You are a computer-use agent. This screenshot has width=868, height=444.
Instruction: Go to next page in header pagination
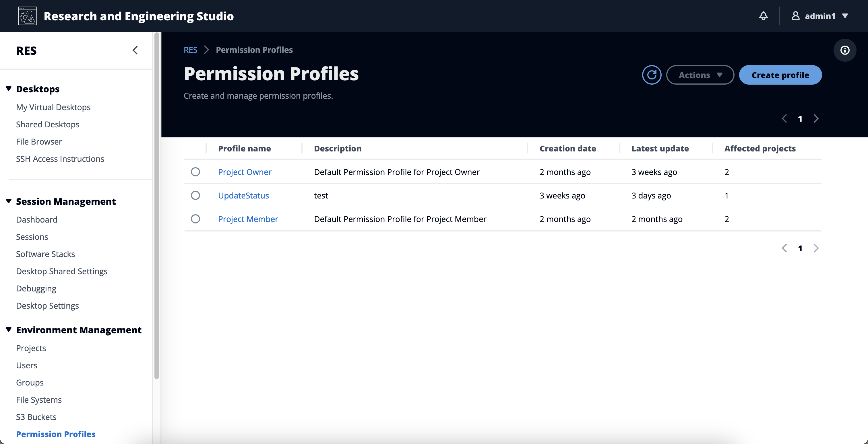(x=816, y=118)
